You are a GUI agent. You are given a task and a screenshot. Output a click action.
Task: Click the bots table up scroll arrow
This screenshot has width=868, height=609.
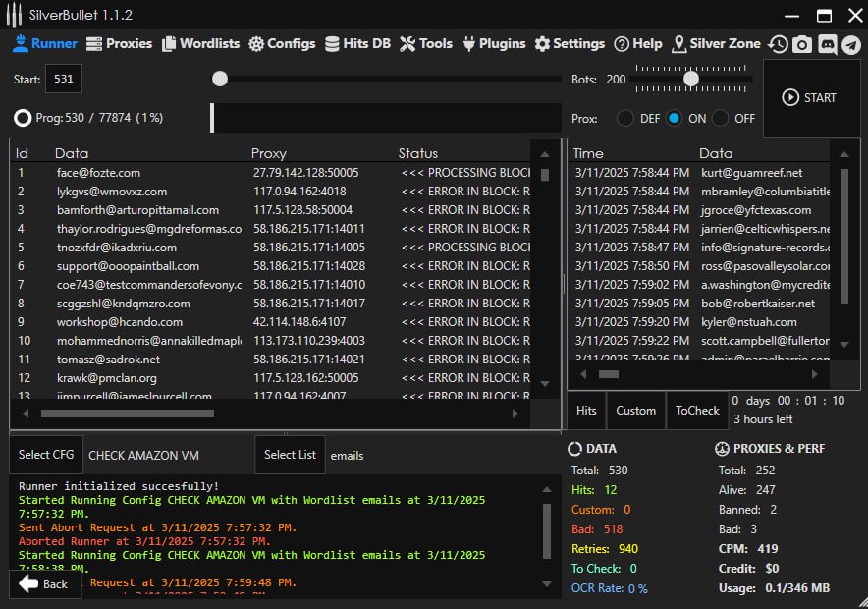(x=545, y=154)
